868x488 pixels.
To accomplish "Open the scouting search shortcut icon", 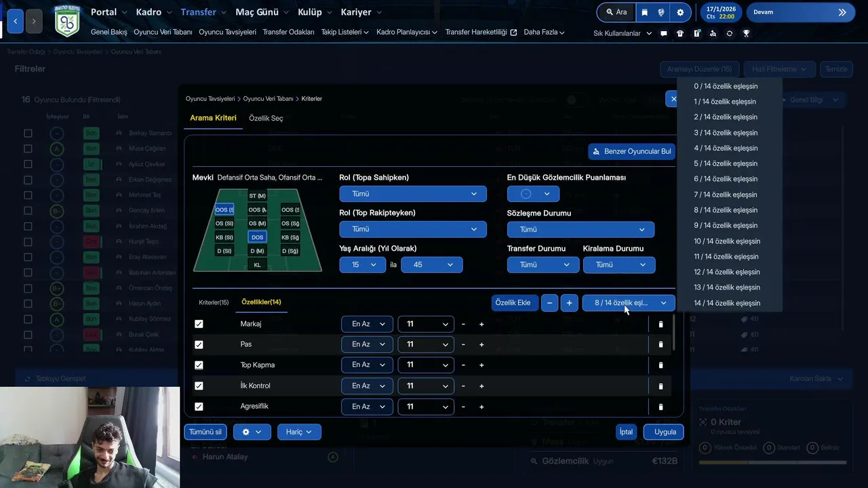I will 713,33.
